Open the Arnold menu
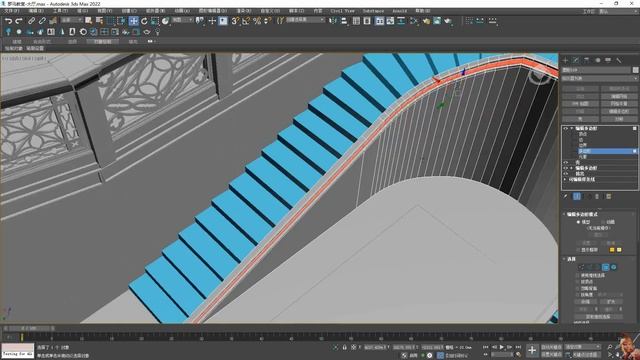 click(399, 11)
